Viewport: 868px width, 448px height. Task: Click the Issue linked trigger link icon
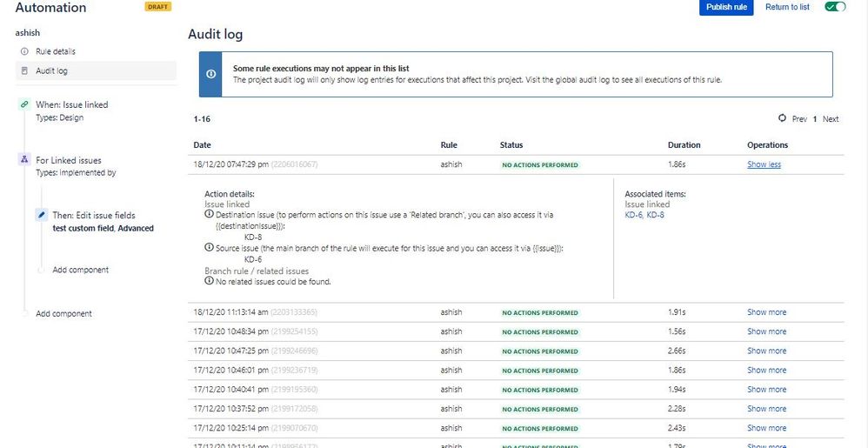click(x=23, y=104)
